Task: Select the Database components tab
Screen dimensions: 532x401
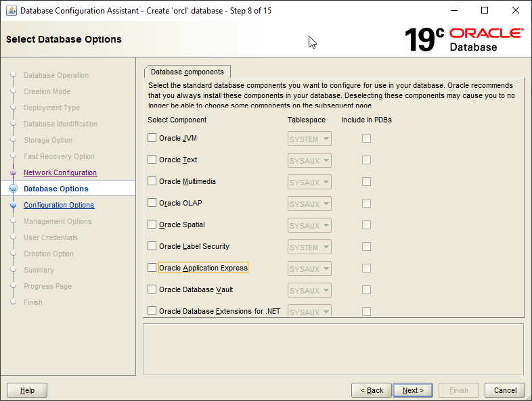Action: click(187, 72)
